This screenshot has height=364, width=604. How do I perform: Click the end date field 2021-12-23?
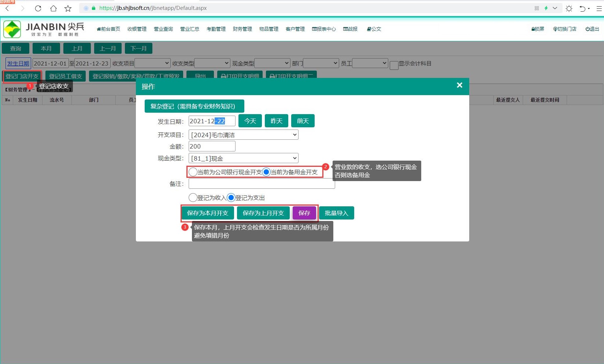[92, 63]
